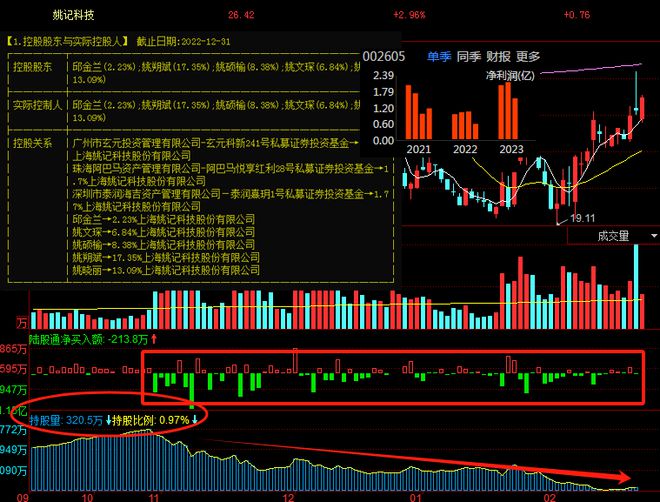Screen dimensions: 660x502
Task: Click the stock code 002605
Action: pos(384,56)
